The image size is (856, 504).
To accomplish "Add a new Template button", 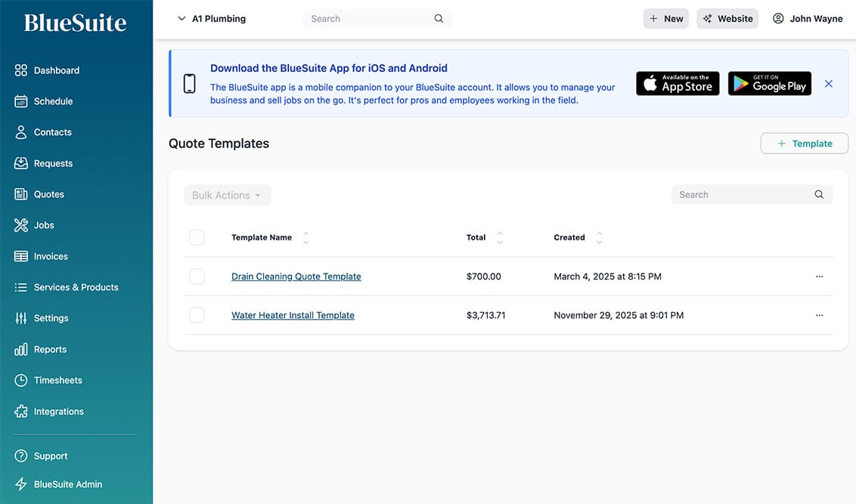I will click(804, 144).
